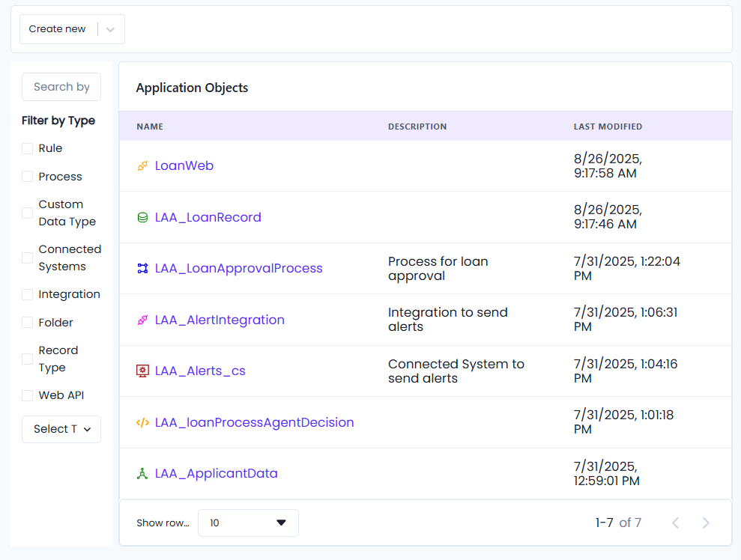Click the Filter by Type heading
Viewport: 741px width, 560px height.
tap(58, 121)
